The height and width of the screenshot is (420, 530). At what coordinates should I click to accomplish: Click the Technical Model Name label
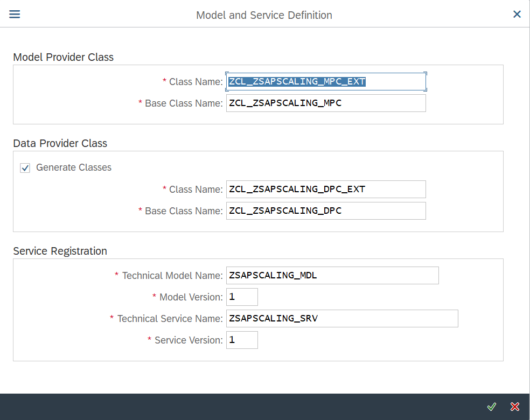point(172,276)
